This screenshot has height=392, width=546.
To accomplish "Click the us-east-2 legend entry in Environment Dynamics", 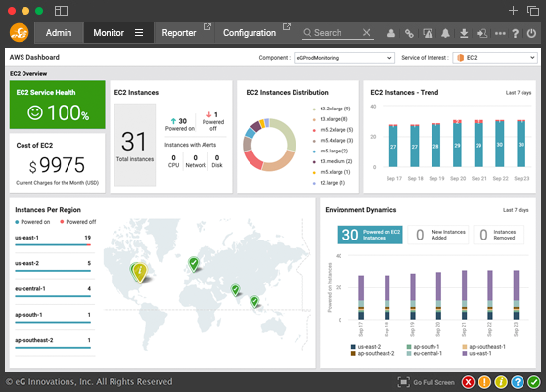I will [x=366, y=347].
